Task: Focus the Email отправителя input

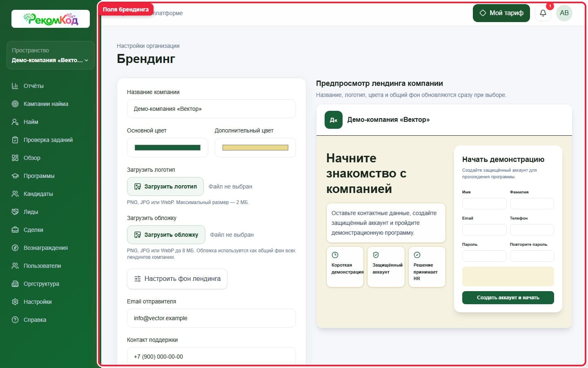Action: [x=212, y=318]
